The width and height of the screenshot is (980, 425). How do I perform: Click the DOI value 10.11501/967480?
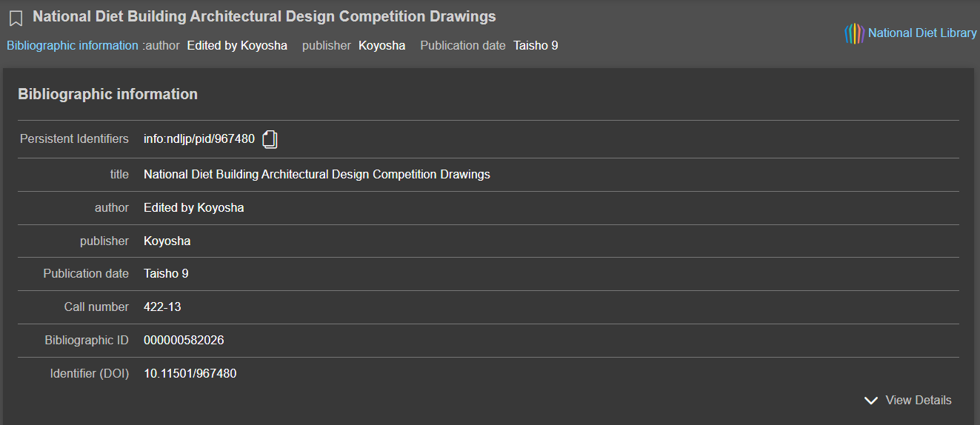(x=190, y=374)
